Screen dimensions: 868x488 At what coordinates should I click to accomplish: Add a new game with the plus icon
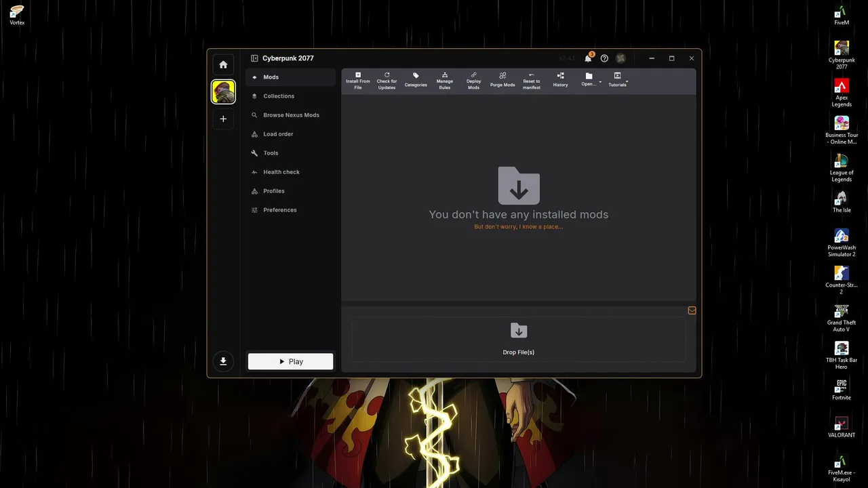coord(223,119)
